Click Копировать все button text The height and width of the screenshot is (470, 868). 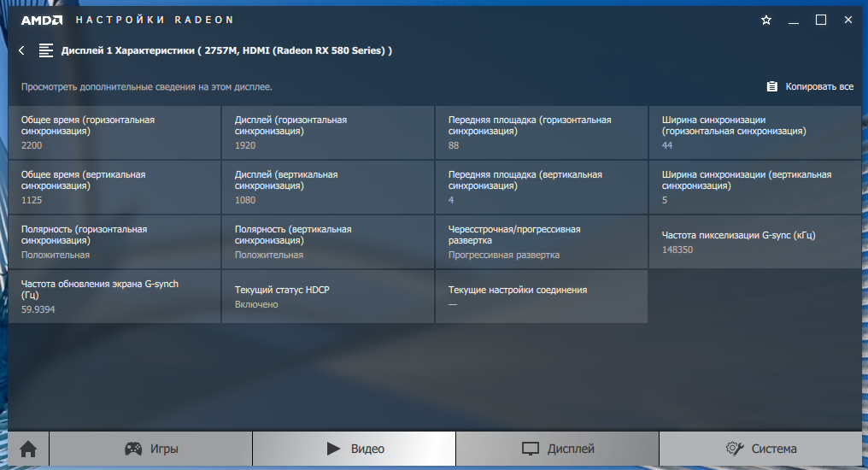click(819, 86)
